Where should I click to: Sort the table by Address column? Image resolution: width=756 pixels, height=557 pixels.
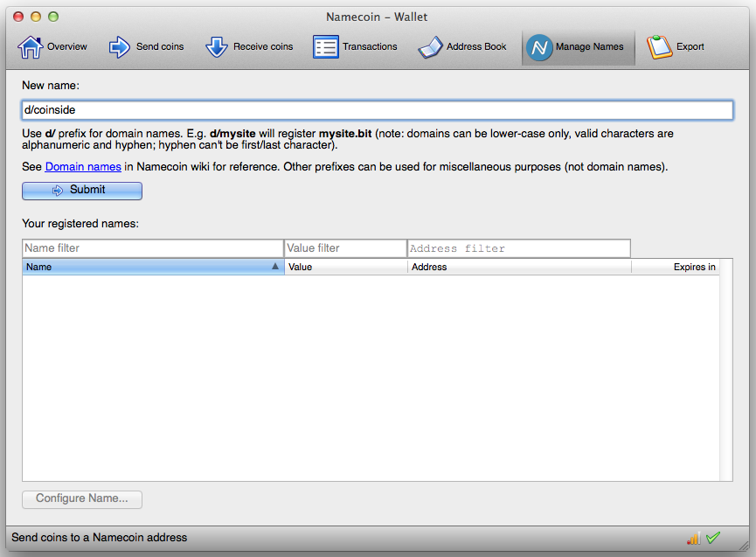(x=520, y=268)
